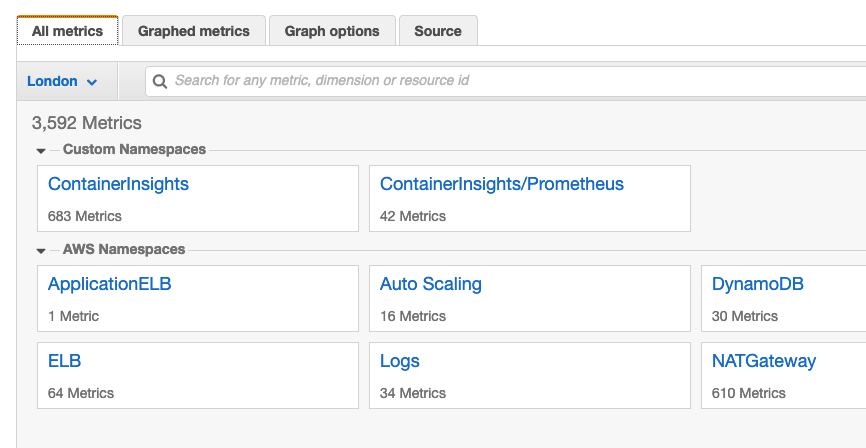Click the search magnifier icon
This screenshot has height=448, width=866.
[x=160, y=81]
